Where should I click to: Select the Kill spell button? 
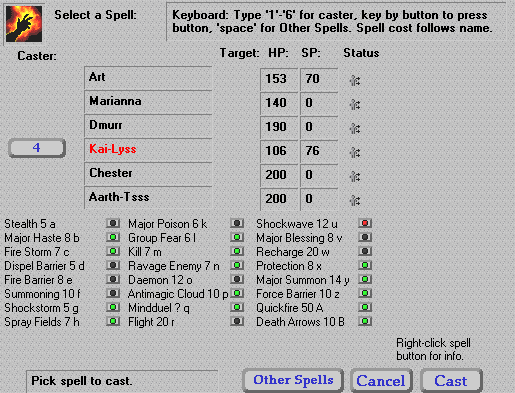click(x=237, y=251)
